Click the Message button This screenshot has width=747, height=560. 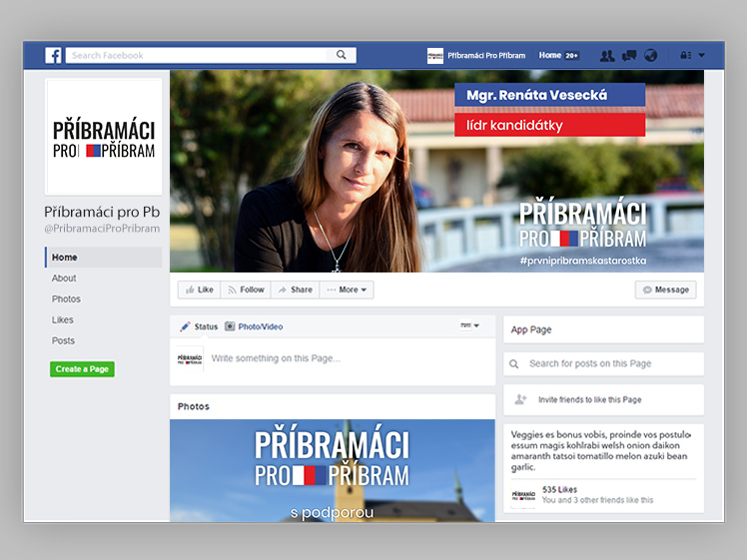665,289
